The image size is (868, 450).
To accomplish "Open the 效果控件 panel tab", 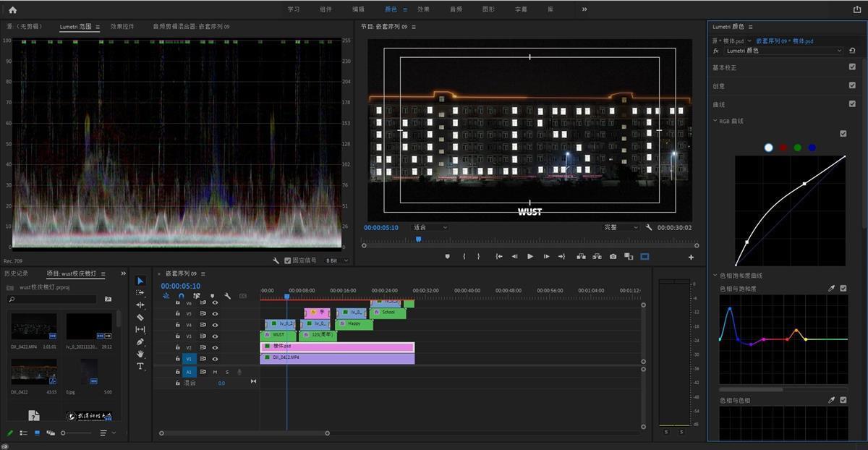I will pos(122,27).
